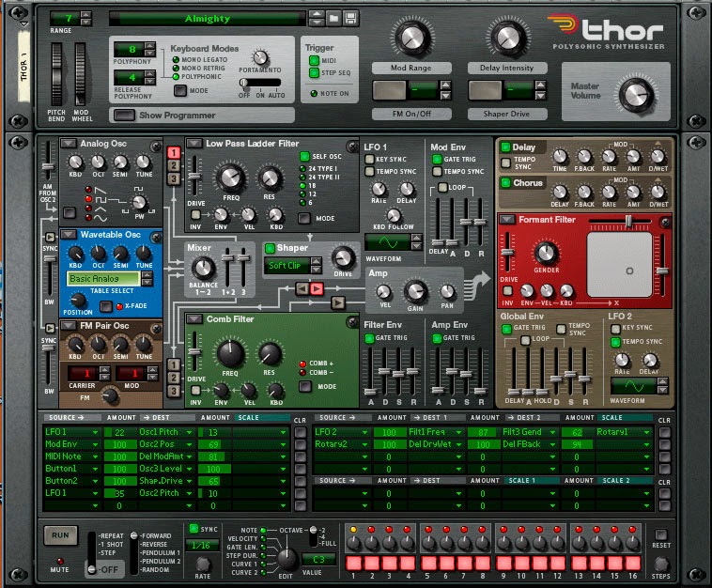Bypass the FM Pair Osc round button
Viewport: 712px width, 588px height.
pyautogui.click(x=156, y=328)
